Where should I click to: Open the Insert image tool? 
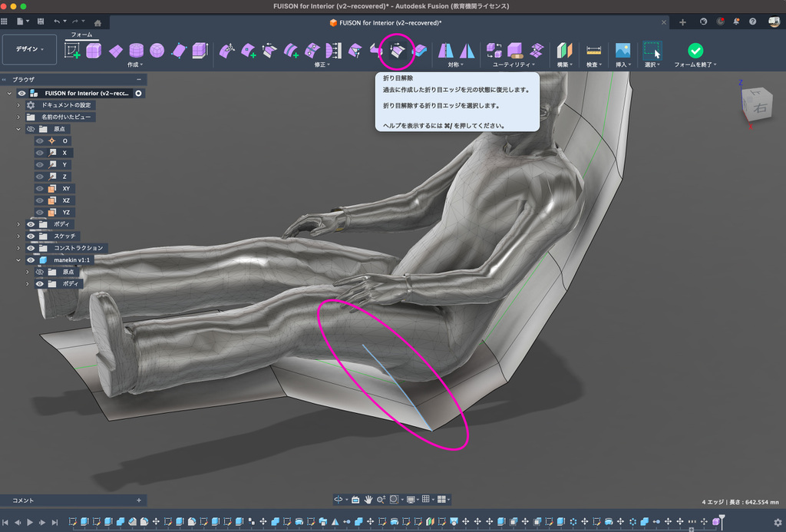[x=623, y=51]
